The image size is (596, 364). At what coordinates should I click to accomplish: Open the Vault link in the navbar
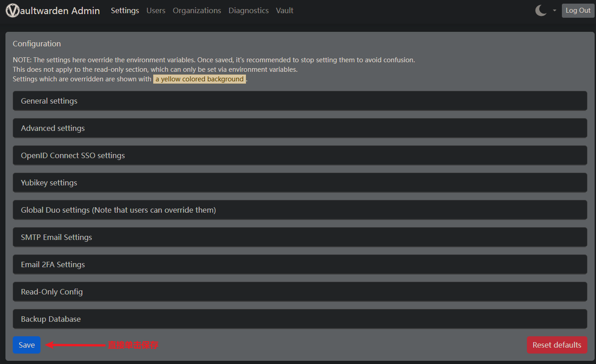tap(284, 10)
